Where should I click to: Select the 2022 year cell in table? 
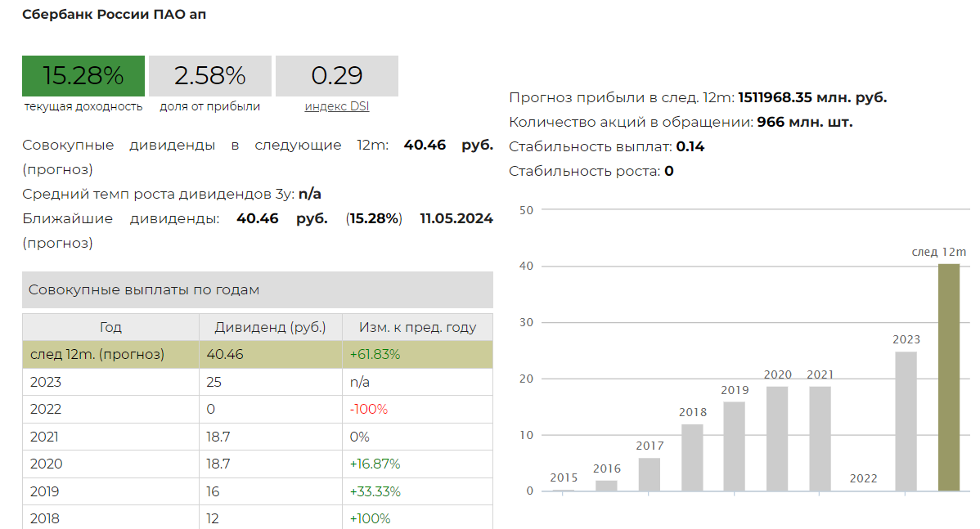110,409
